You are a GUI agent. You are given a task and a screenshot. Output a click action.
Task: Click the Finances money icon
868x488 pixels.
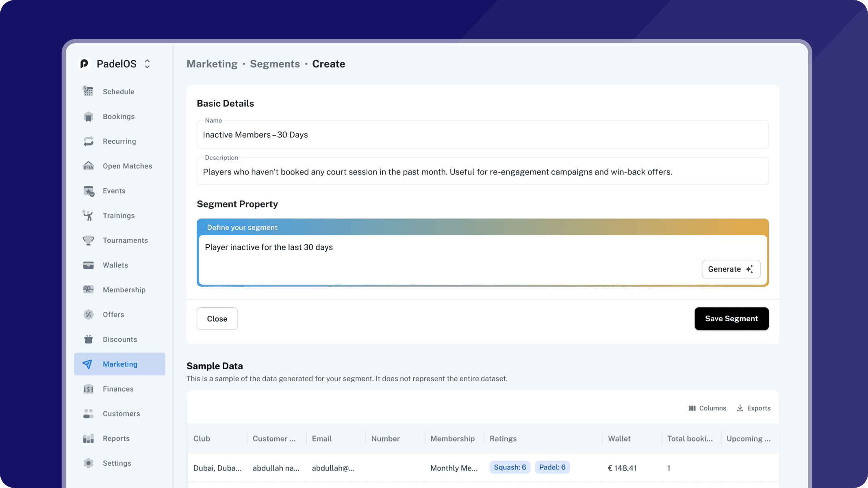(88, 389)
